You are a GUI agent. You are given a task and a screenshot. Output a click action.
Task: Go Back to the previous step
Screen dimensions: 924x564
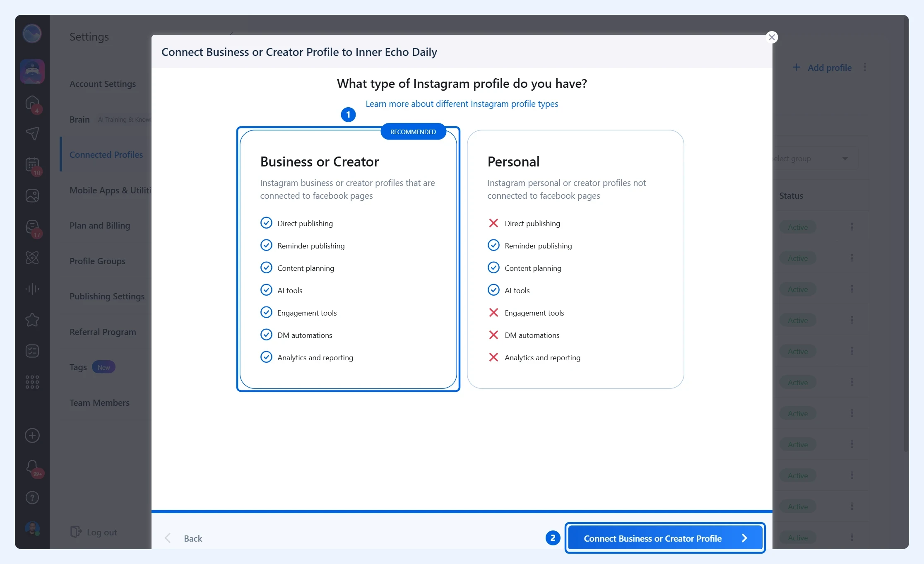[x=184, y=538]
